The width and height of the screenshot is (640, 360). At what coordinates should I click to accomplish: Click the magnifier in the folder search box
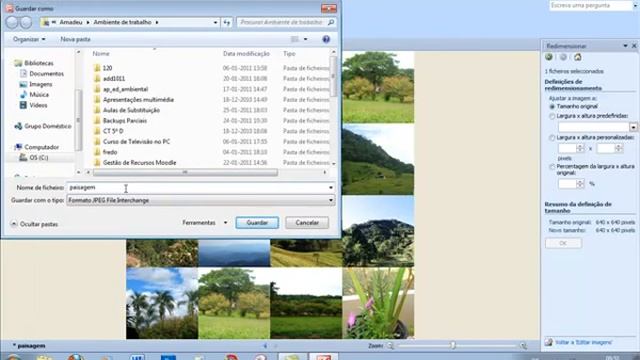pos(331,22)
